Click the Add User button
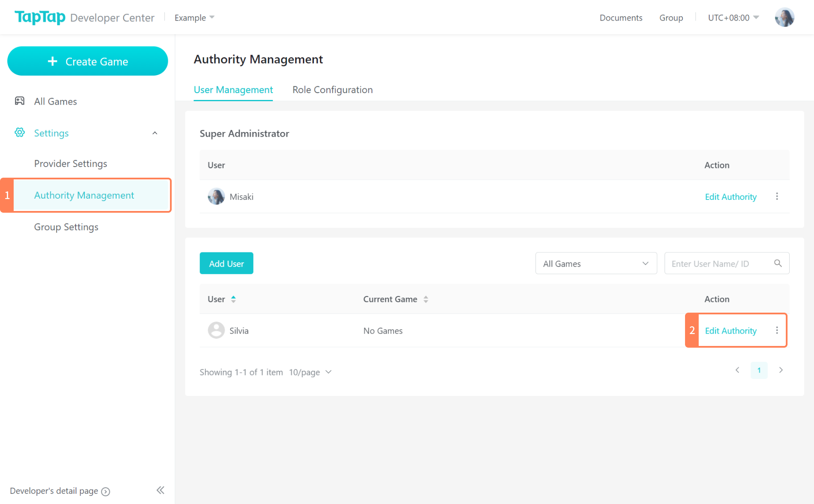The height and width of the screenshot is (504, 814). click(x=226, y=264)
